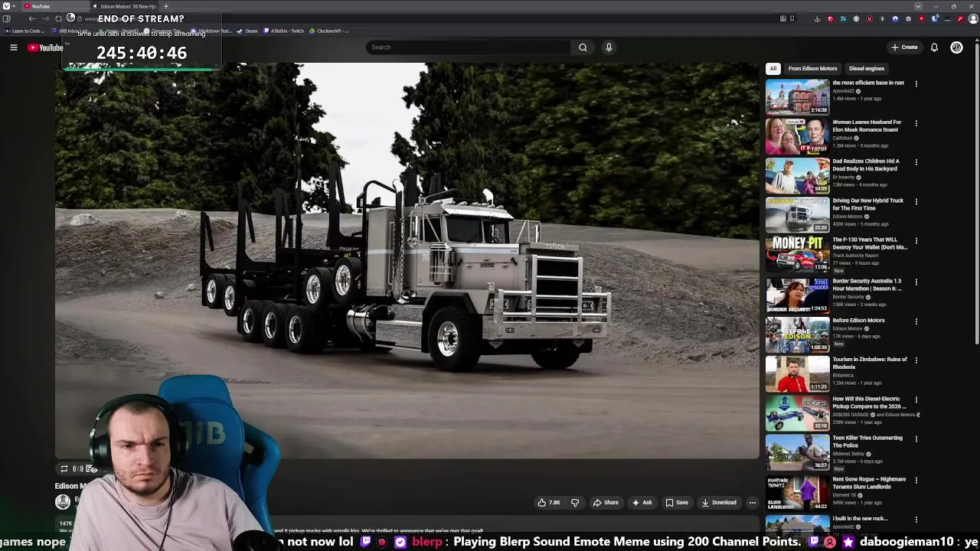This screenshot has height=551, width=980.
Task: Select the 'From Edison Motors' filter chip
Action: [x=812, y=68]
